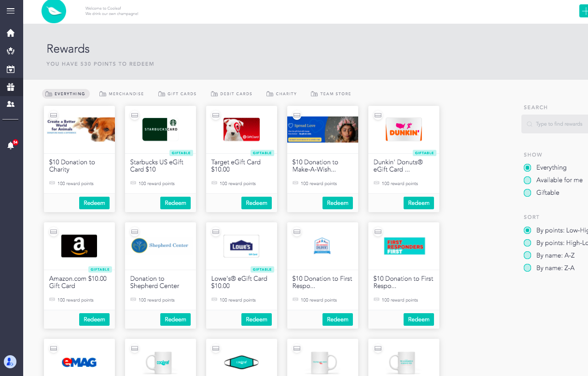
Task: Sort by name Z-A
Action: click(x=527, y=268)
